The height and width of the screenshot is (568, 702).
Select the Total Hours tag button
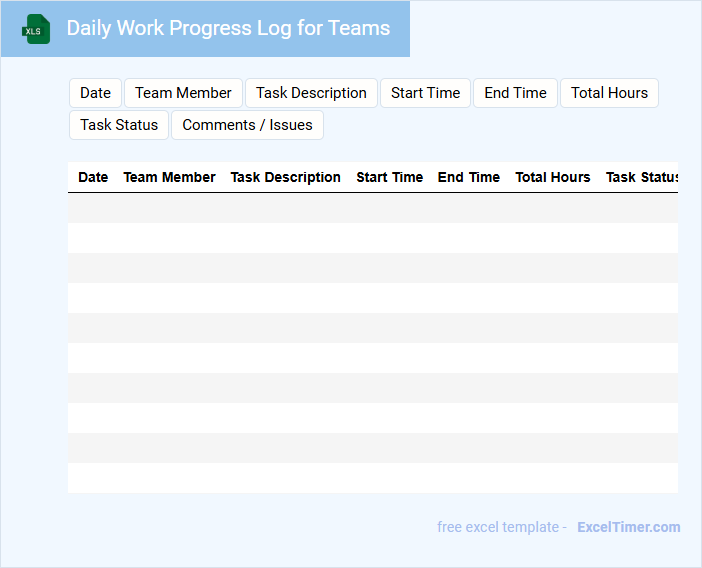point(609,93)
